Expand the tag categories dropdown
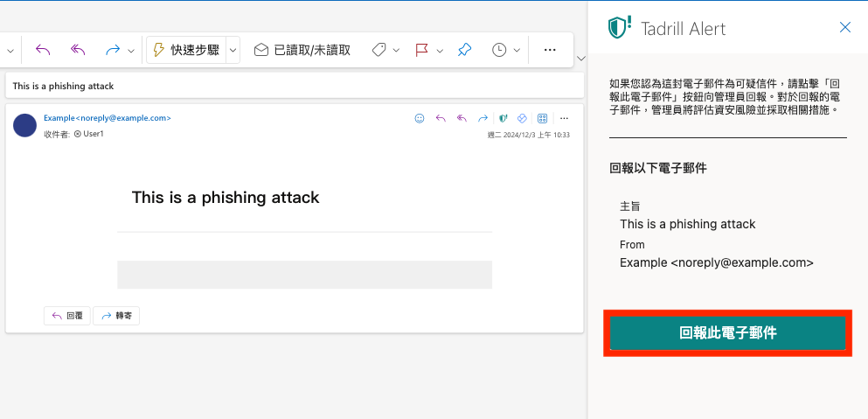868x419 pixels. (396, 51)
